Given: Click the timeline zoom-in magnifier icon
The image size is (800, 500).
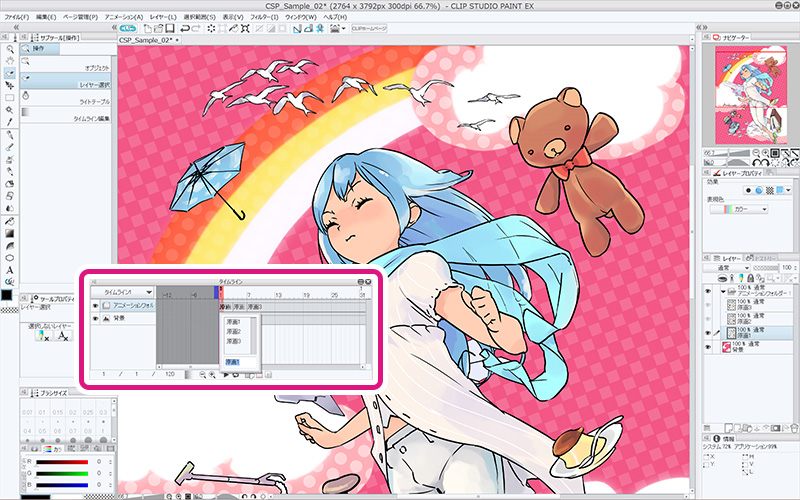Looking at the screenshot, I should 213,373.
